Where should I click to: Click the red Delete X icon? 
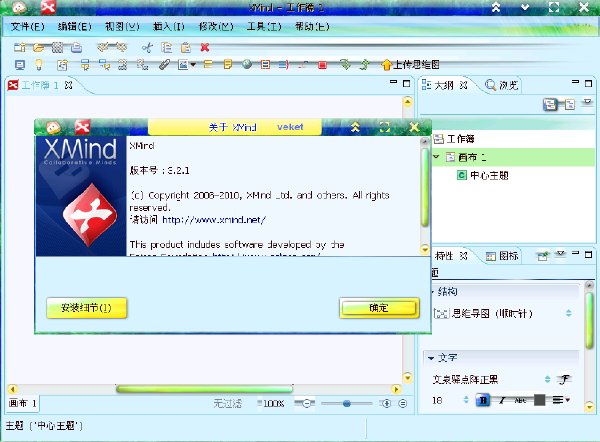coord(205,47)
